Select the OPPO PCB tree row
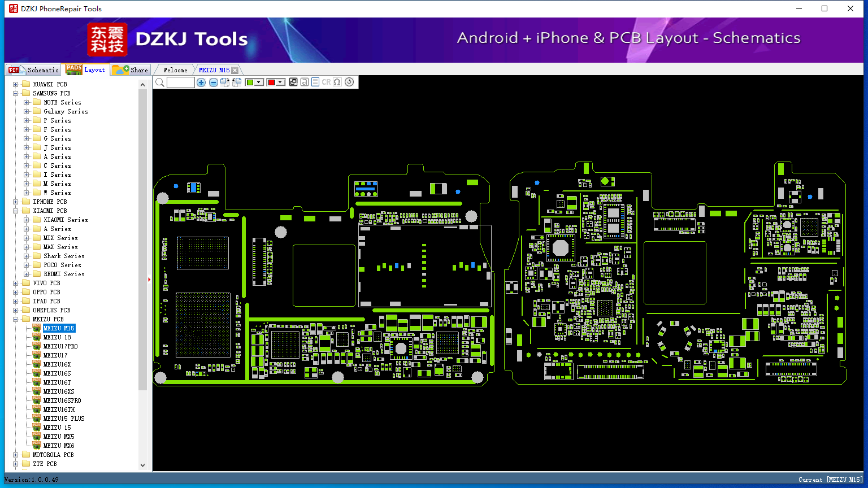Image resolution: width=868 pixels, height=488 pixels. 46,292
